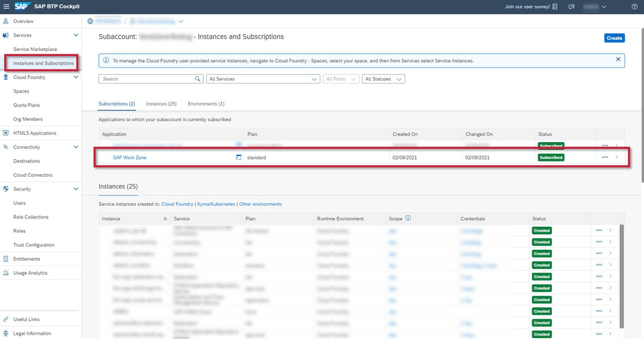Sort by the Instance column header
The height and width of the screenshot is (339, 644).
pyautogui.click(x=134, y=219)
